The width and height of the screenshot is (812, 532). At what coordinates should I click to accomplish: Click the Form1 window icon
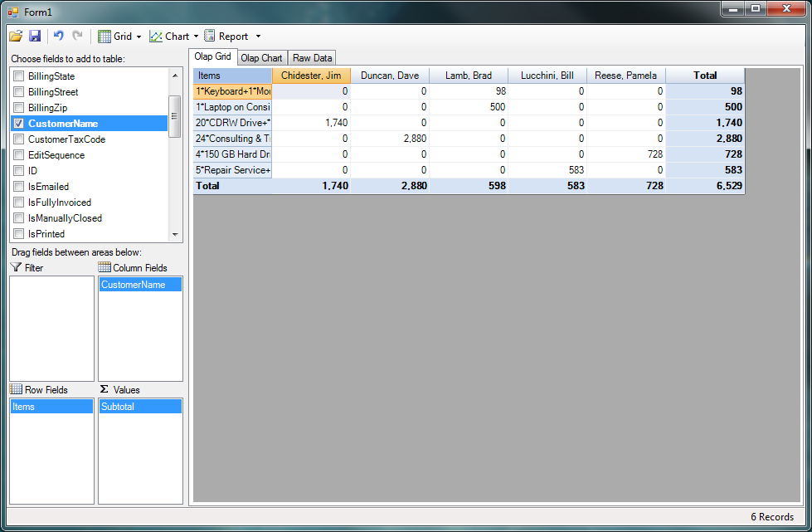pos(12,12)
